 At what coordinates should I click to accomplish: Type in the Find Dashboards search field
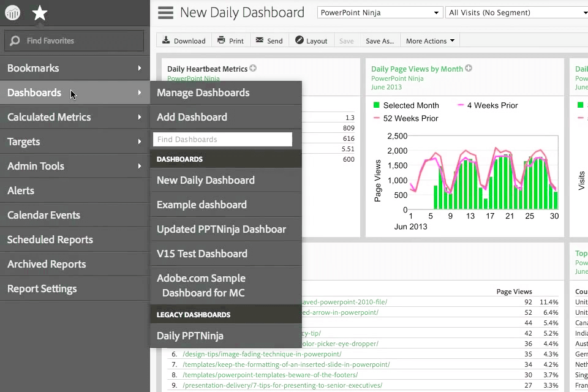(222, 139)
